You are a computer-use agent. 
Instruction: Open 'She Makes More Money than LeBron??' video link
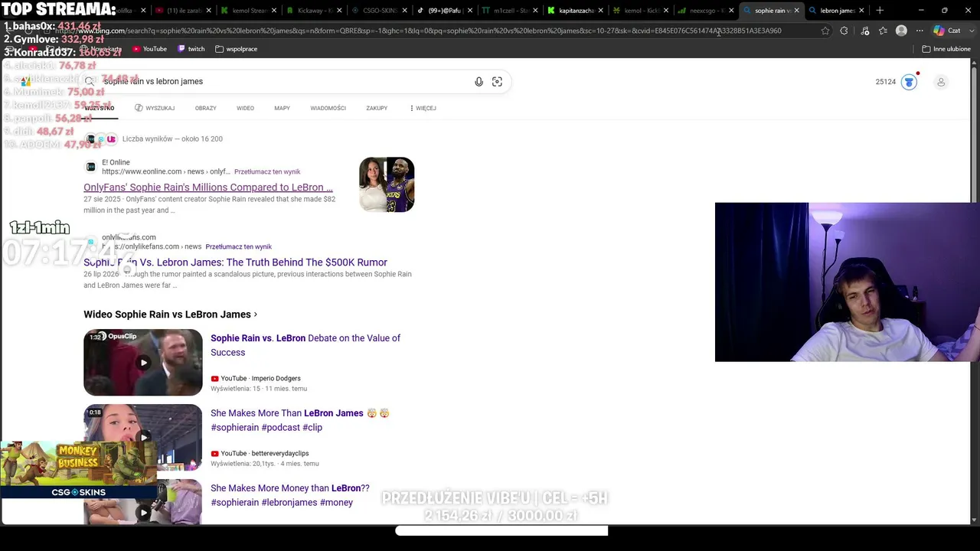pyautogui.click(x=290, y=495)
